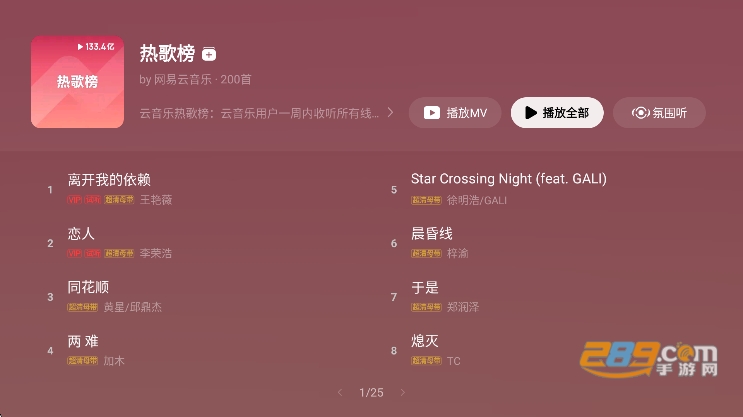Click 网易云音乐 author link
Viewport: 743px width, 417px height.
[x=182, y=80]
